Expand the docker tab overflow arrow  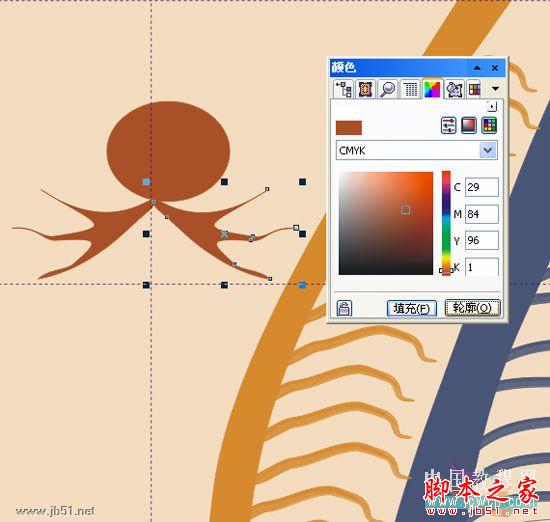click(x=495, y=89)
